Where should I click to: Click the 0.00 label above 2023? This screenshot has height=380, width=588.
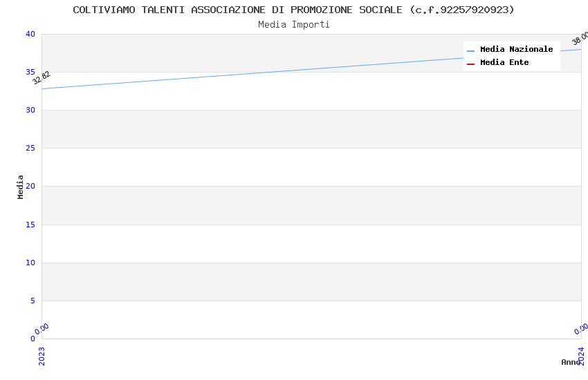[42, 329]
